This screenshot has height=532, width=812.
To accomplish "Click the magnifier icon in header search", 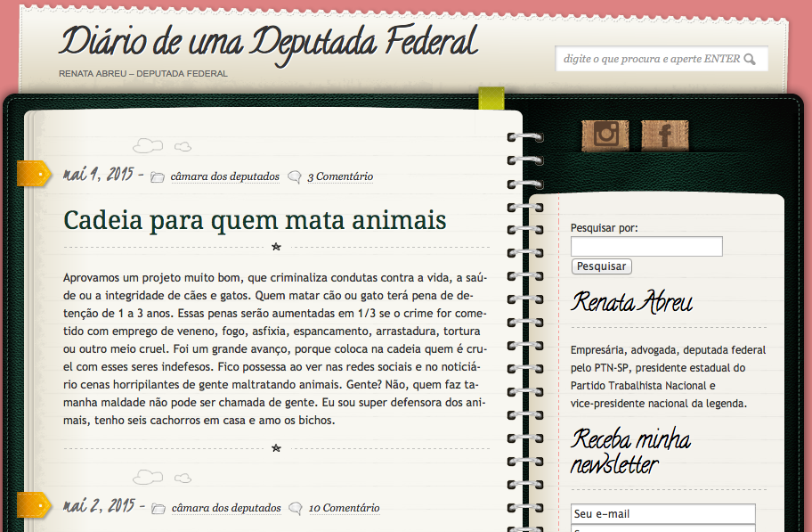I will (750, 60).
